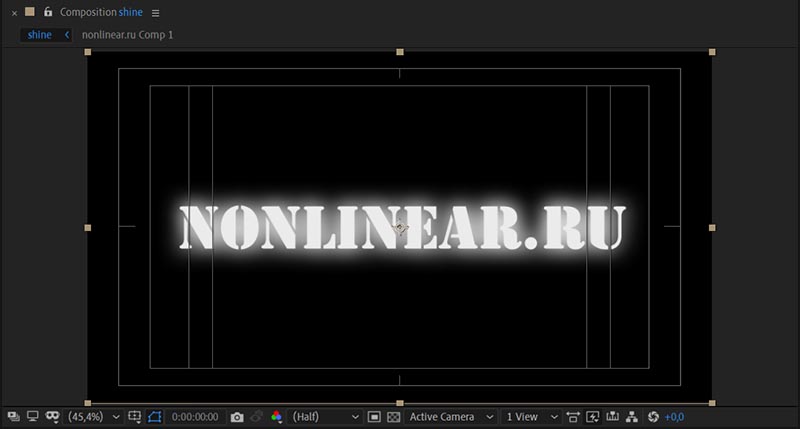Screen dimensions: 800x429
Task: Click the Show Snapshot icon
Action: coord(257,417)
